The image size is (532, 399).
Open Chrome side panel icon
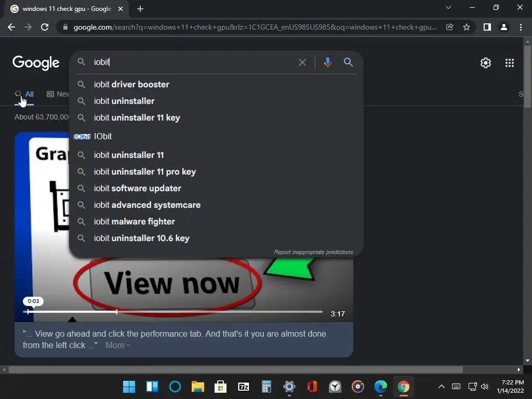click(x=487, y=27)
